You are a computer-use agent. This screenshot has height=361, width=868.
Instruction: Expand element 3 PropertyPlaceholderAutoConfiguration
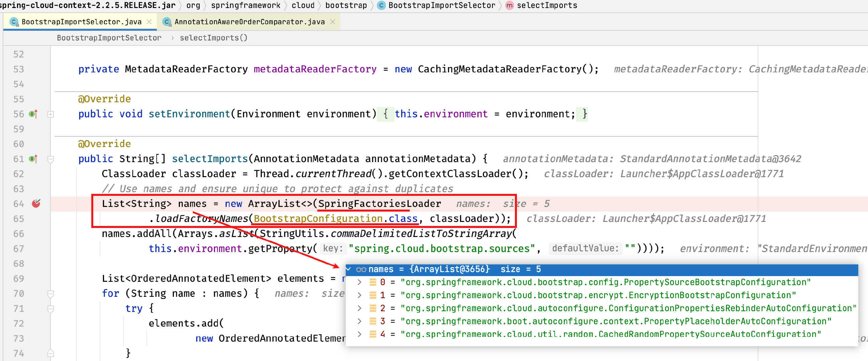(359, 321)
